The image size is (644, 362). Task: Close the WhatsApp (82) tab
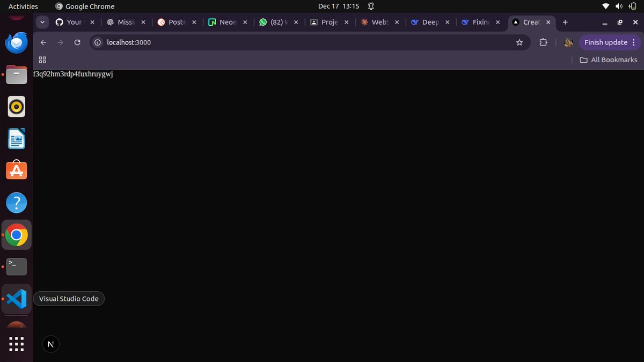pos(296,22)
